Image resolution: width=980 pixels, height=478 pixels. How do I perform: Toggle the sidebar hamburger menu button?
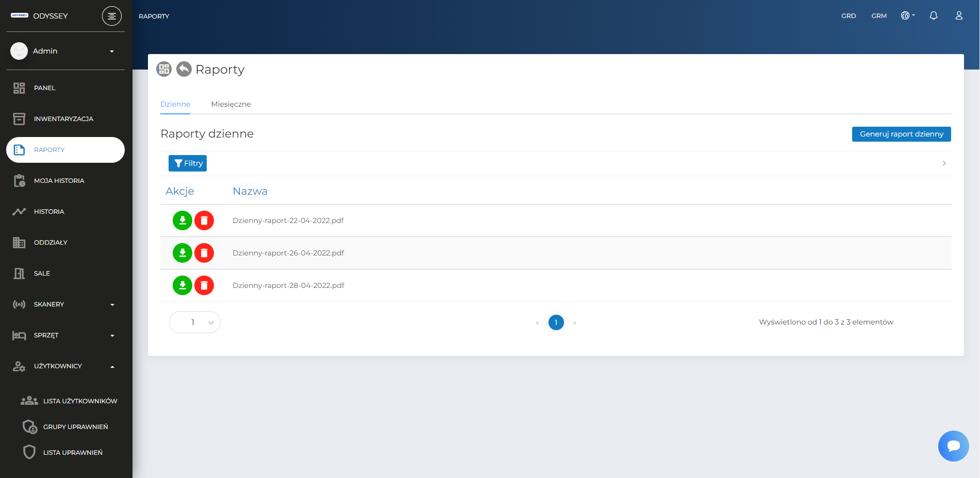pyautogui.click(x=112, y=16)
